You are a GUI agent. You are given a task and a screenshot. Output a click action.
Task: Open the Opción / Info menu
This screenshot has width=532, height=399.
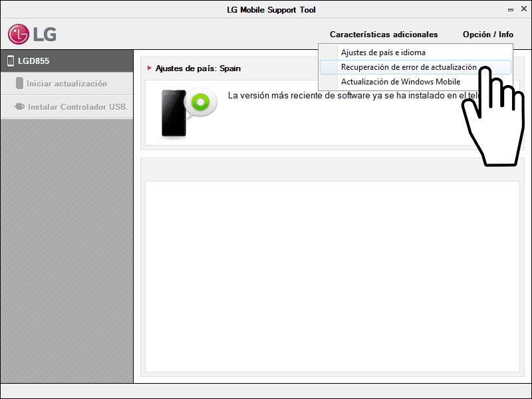click(487, 34)
